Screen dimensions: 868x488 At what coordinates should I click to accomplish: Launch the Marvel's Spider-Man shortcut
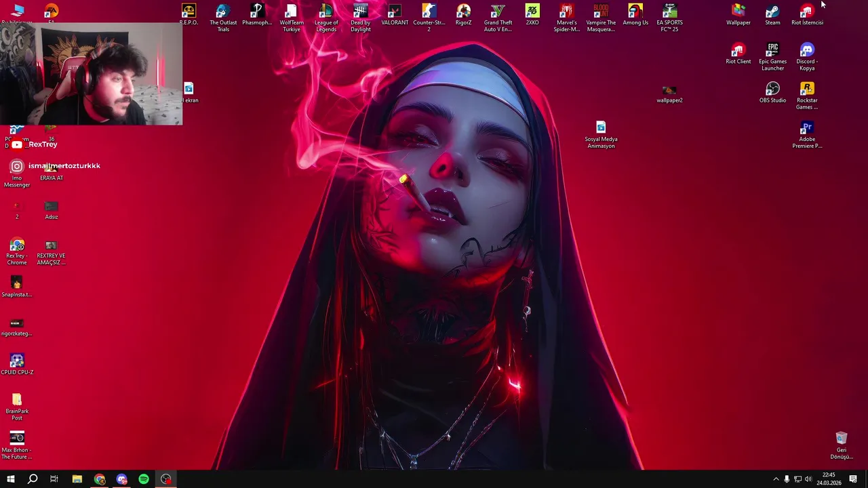pos(566,18)
